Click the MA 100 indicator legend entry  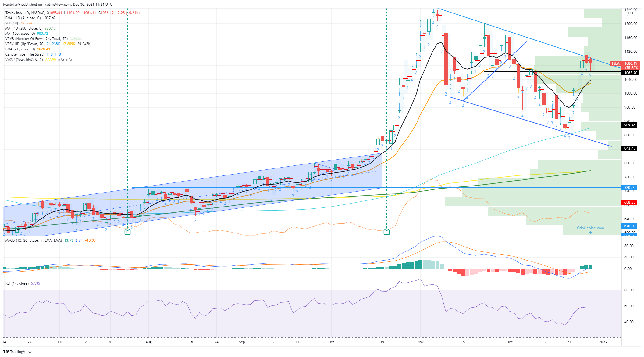(x=27, y=34)
